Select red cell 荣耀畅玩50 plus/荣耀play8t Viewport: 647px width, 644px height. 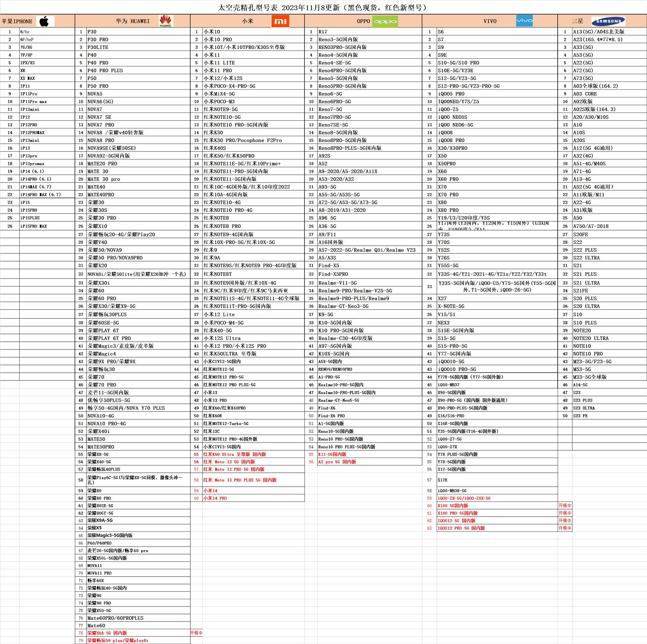coord(138,640)
